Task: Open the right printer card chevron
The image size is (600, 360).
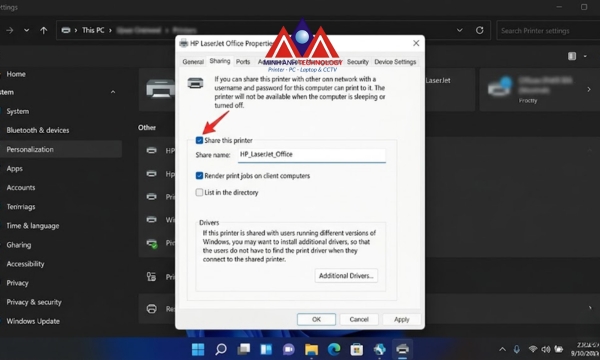Action: 589,90
